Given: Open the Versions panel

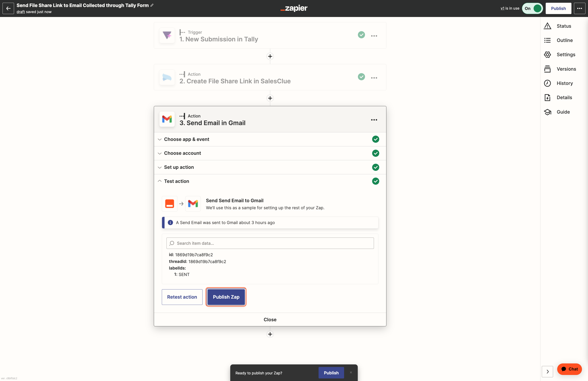Looking at the screenshot, I should 560,69.
